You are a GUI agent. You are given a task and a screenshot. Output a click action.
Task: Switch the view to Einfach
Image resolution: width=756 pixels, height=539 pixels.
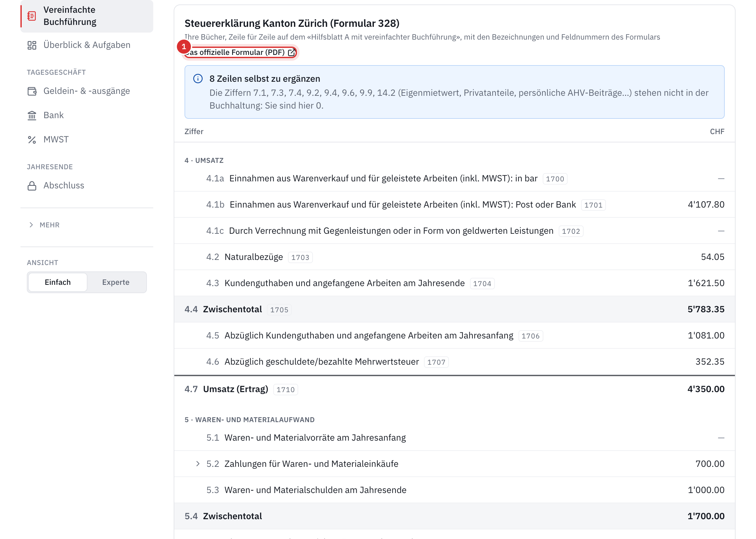pos(58,282)
